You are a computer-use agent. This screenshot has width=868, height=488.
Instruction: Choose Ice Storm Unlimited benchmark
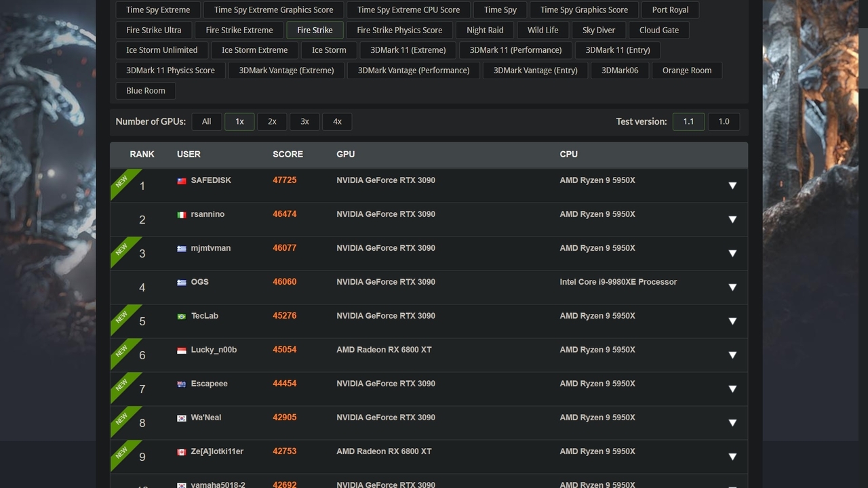click(162, 50)
